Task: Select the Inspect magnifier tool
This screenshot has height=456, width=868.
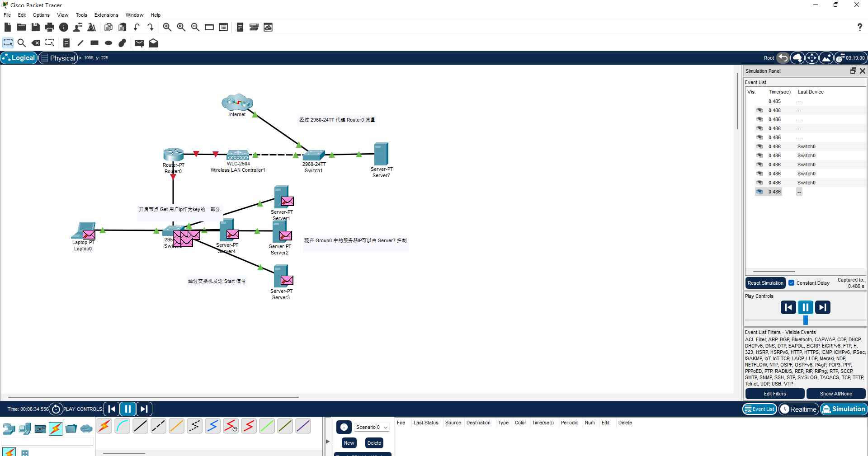Action: tap(21, 43)
